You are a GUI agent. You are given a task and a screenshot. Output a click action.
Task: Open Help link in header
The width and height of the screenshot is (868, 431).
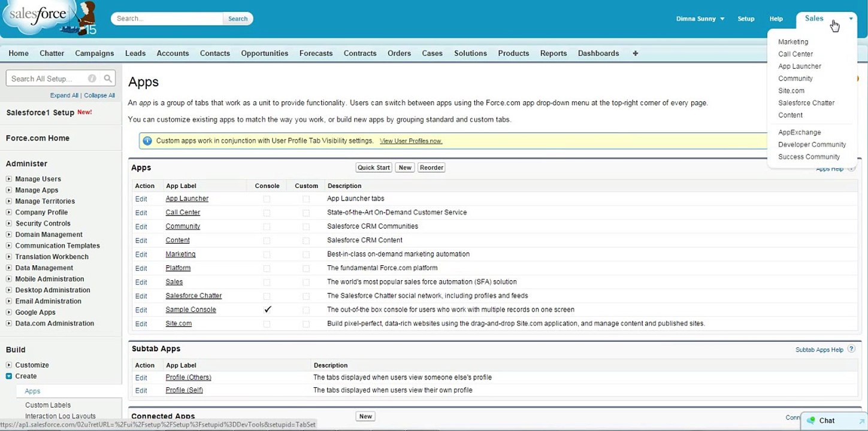[x=776, y=19]
